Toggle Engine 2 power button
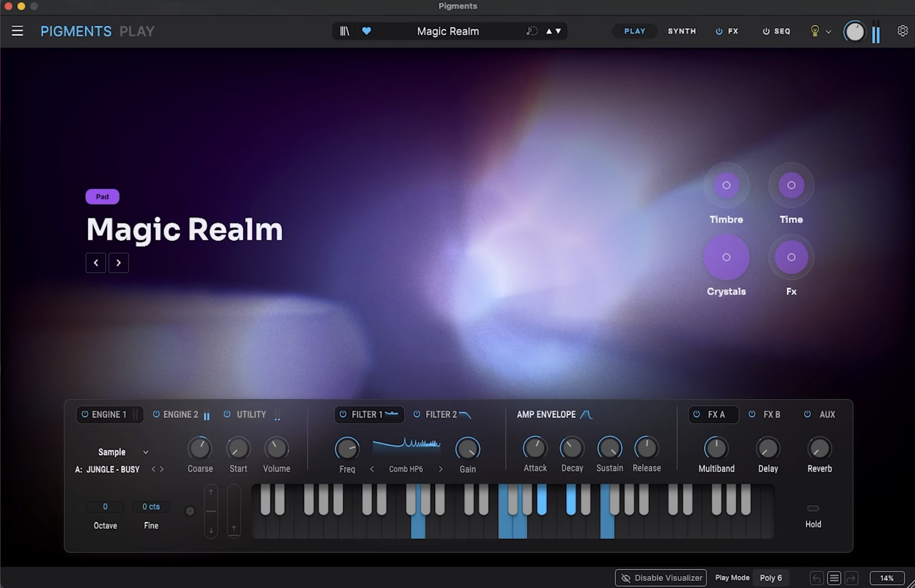The image size is (915, 588). coord(156,414)
